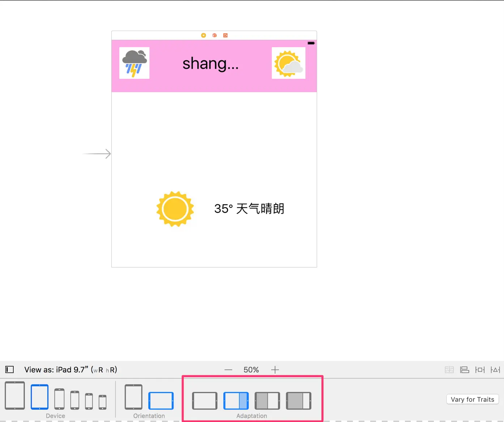Viewport: 504px width, 422px height.
Task: Select the shang... label
Action: point(210,63)
